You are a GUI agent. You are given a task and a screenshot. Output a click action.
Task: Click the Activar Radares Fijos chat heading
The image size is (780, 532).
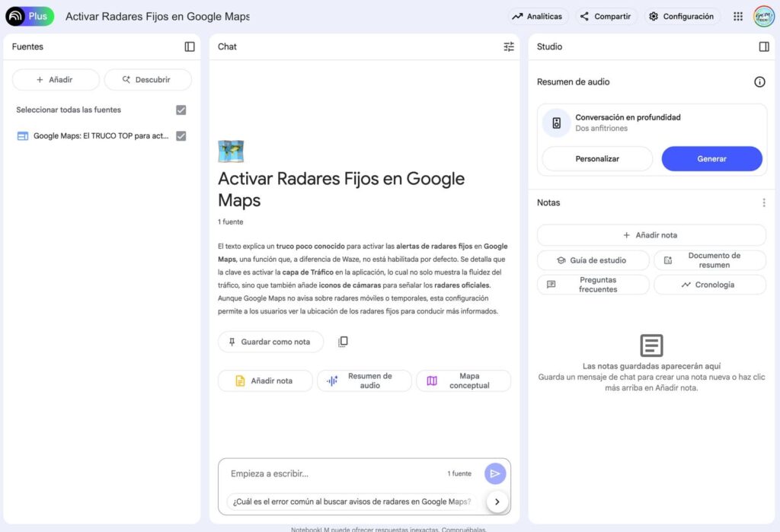341,190
